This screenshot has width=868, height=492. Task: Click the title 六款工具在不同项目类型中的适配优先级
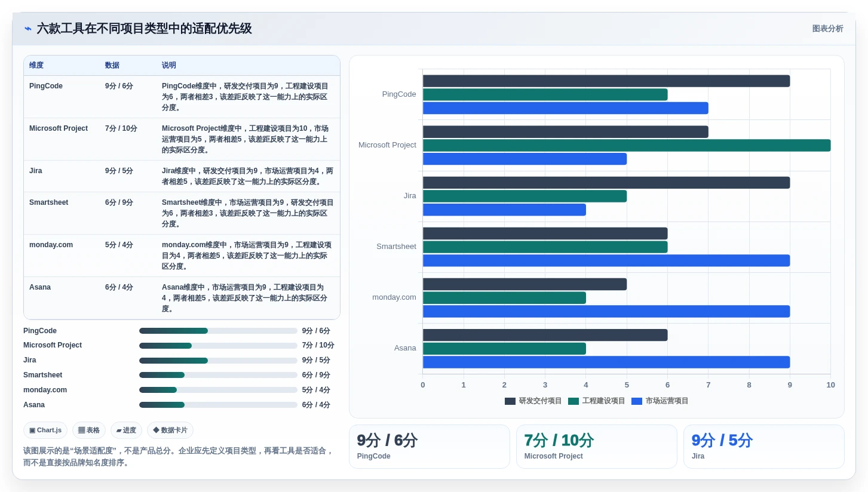144,29
